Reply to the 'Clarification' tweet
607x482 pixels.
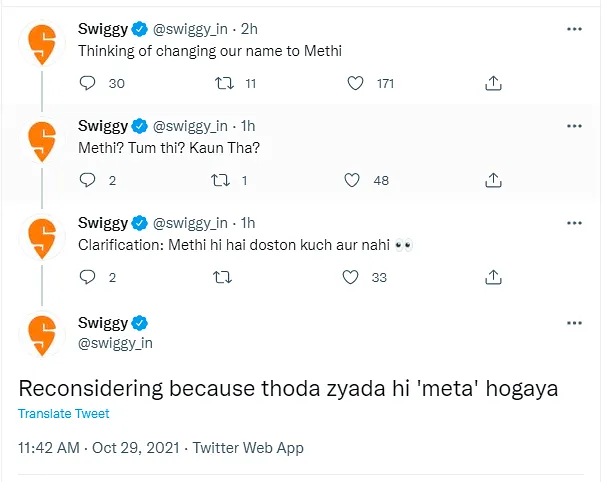pyautogui.click(x=87, y=277)
